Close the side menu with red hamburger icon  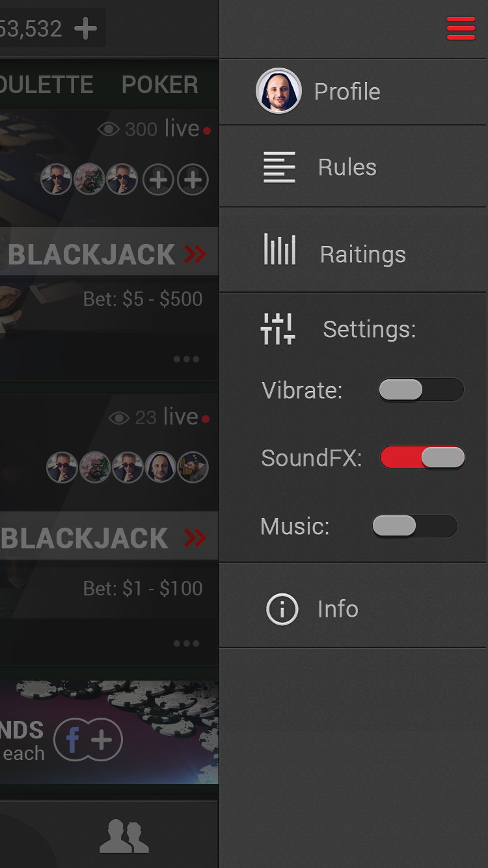tap(461, 29)
